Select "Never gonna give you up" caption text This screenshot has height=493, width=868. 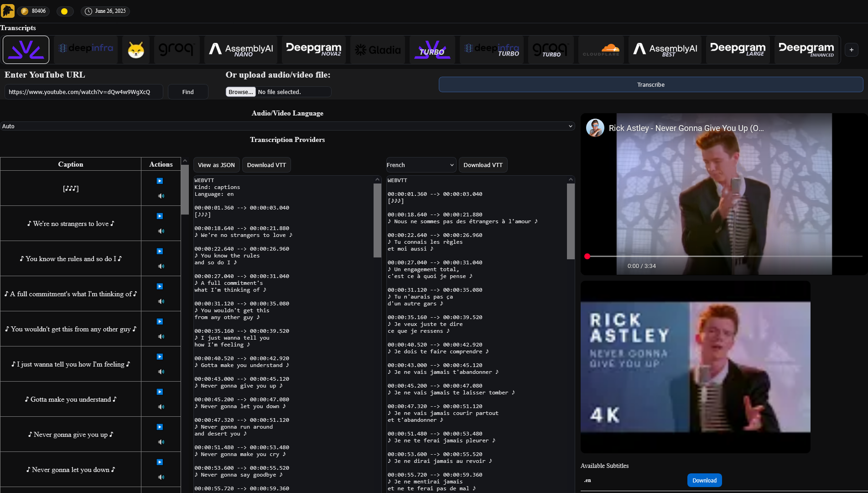(71, 435)
